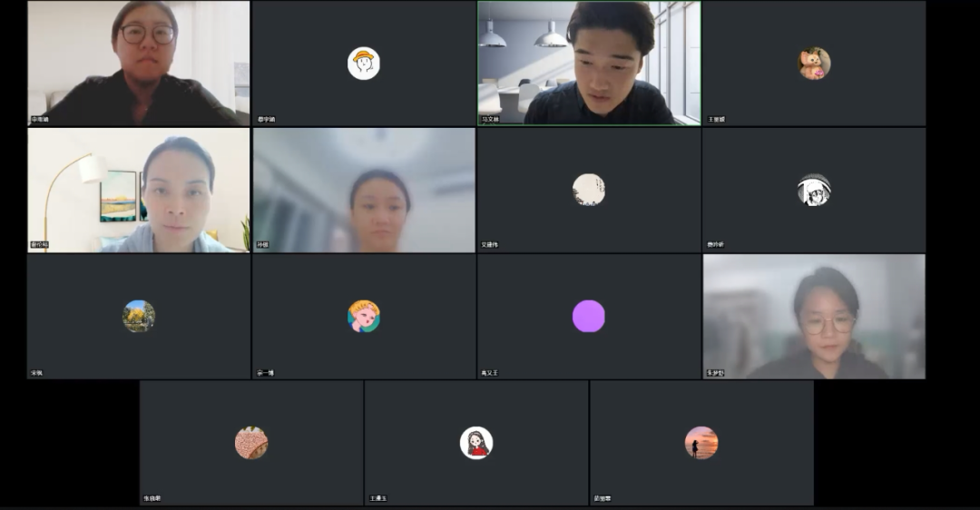Select the sunset silhouette avatar

coord(701,443)
